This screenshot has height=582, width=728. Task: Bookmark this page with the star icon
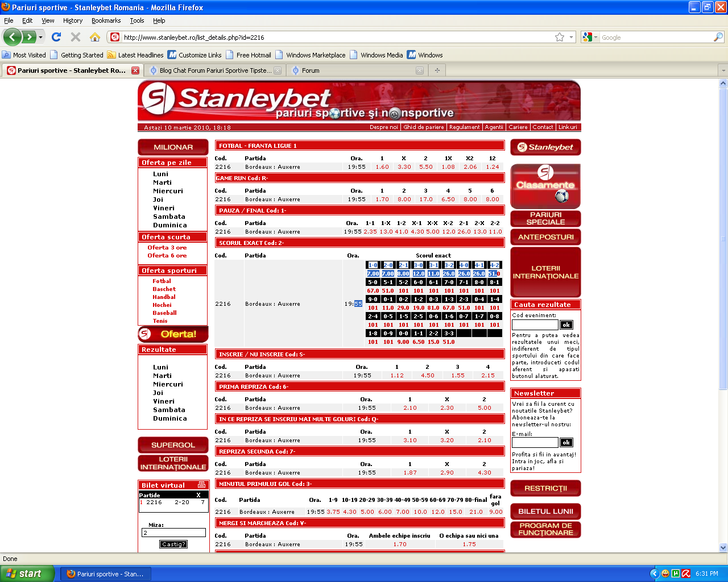coord(560,37)
